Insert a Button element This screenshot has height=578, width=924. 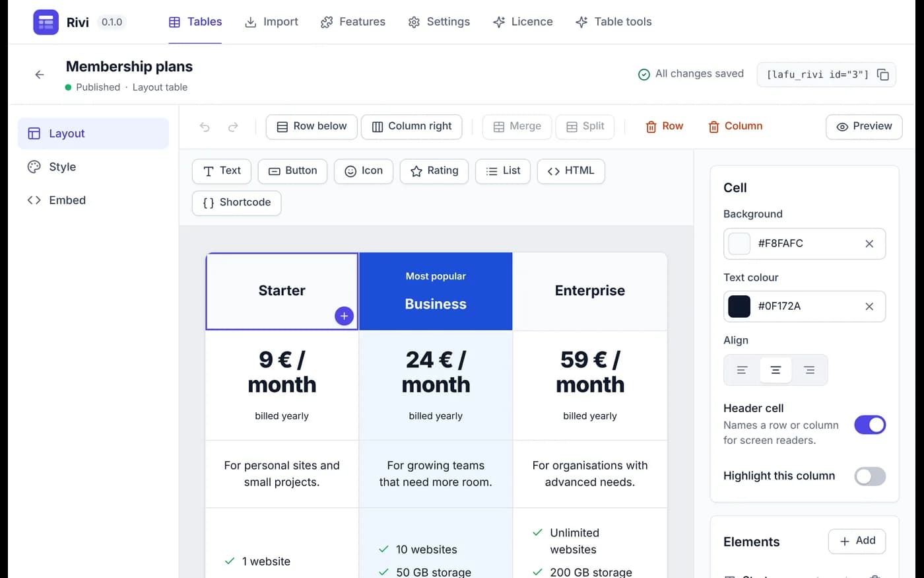tap(292, 171)
